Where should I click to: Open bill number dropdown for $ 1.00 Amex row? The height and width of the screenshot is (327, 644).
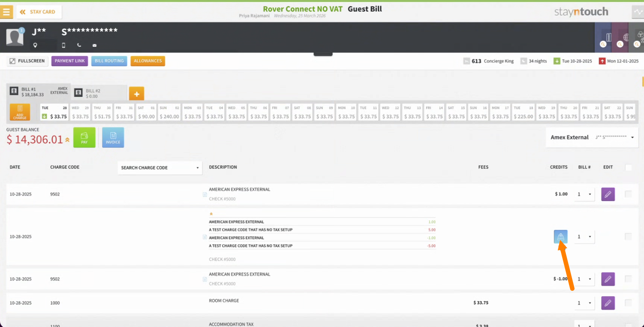(x=584, y=194)
